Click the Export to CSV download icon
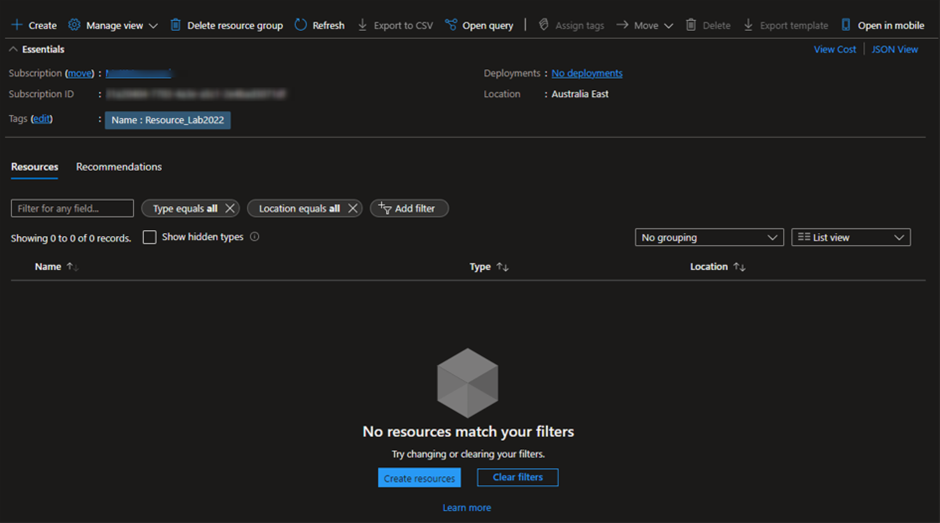The width and height of the screenshot is (940, 523). [x=363, y=25]
